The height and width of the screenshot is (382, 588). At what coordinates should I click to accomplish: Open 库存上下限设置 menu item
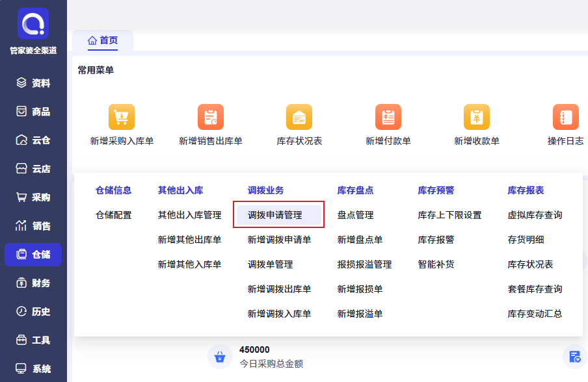tap(449, 215)
